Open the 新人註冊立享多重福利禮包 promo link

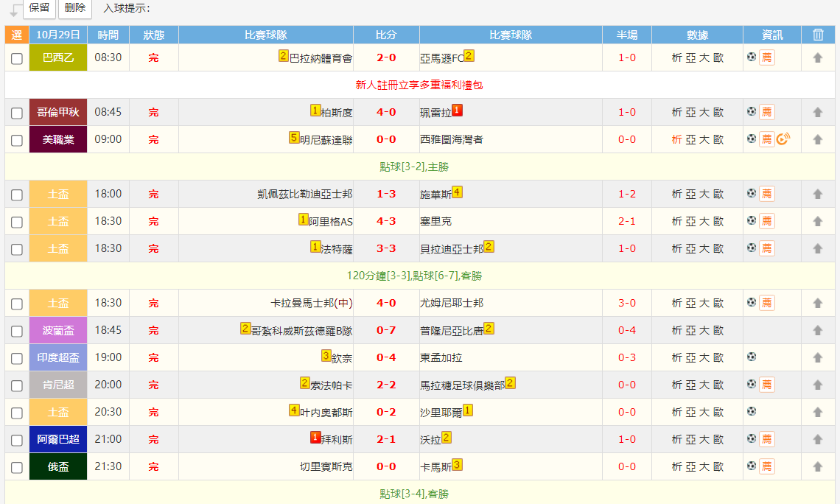coord(420,84)
